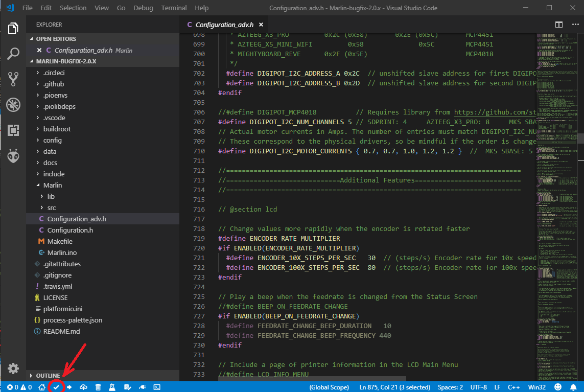Open the Source Control view
The width and height of the screenshot is (584, 392).
[x=13, y=79]
